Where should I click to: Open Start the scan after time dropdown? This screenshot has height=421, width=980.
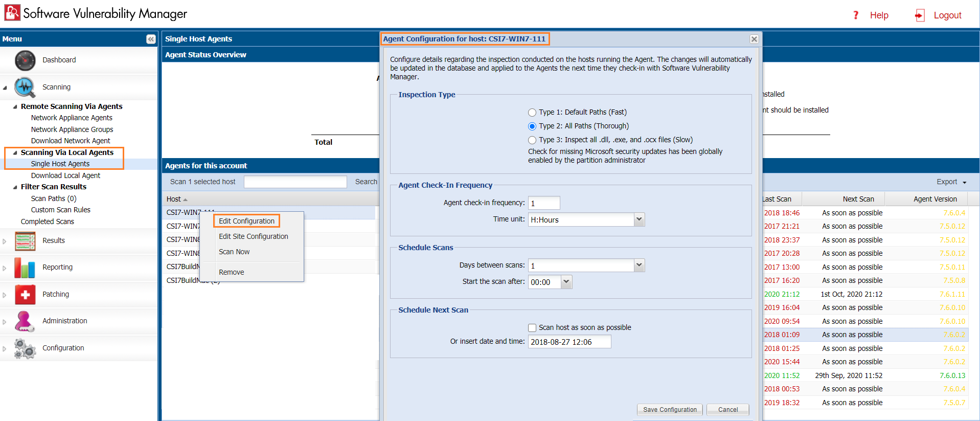click(566, 282)
